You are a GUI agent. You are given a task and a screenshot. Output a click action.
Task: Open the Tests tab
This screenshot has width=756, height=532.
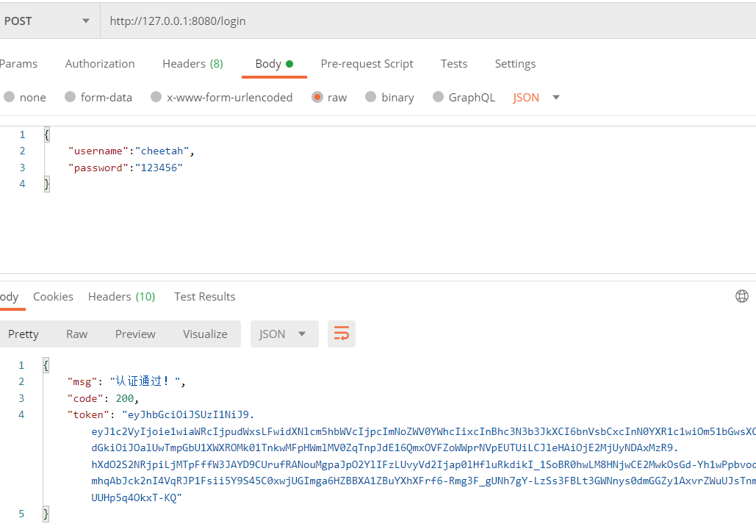453,64
